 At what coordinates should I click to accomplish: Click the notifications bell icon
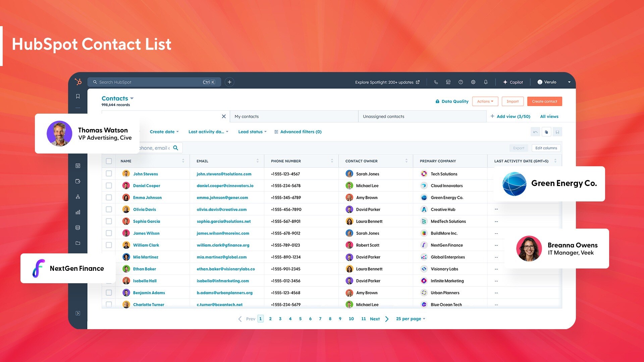(486, 82)
